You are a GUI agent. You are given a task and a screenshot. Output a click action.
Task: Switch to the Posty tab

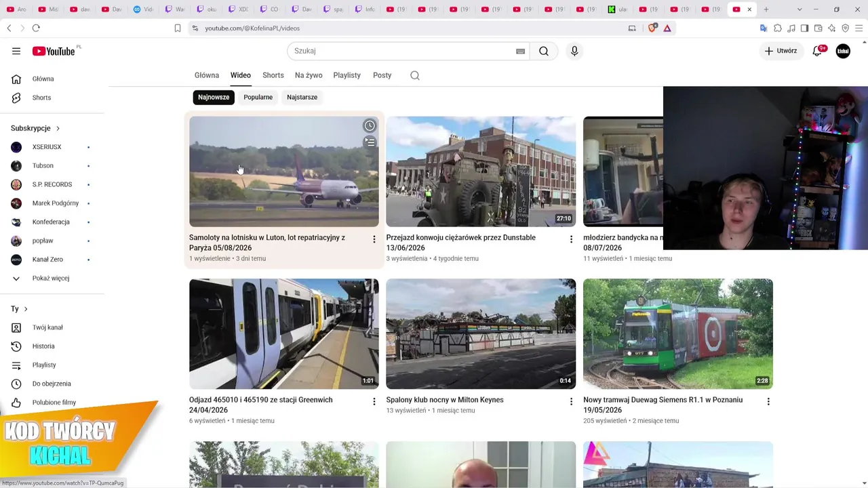[x=382, y=75]
